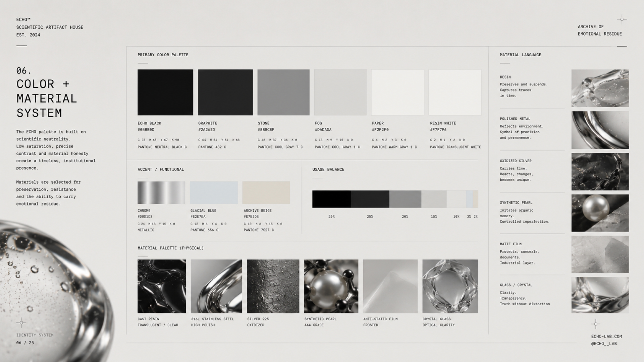Select the mid-gray 20% usage bar segment
Screen dimensions: 644x362
coord(405,199)
